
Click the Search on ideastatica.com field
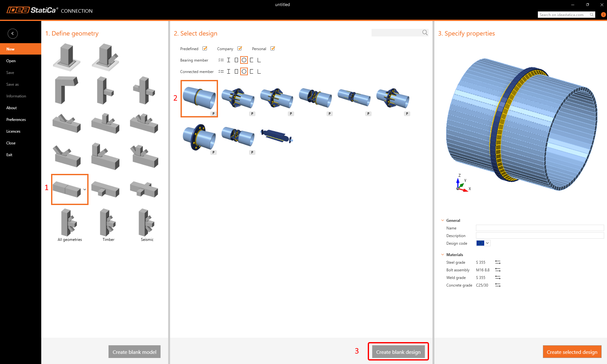566,15
